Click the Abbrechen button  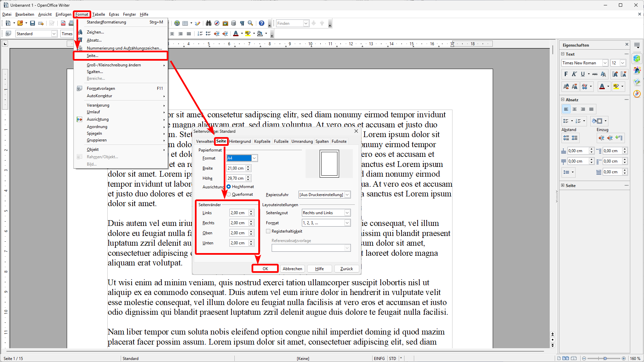point(292,268)
